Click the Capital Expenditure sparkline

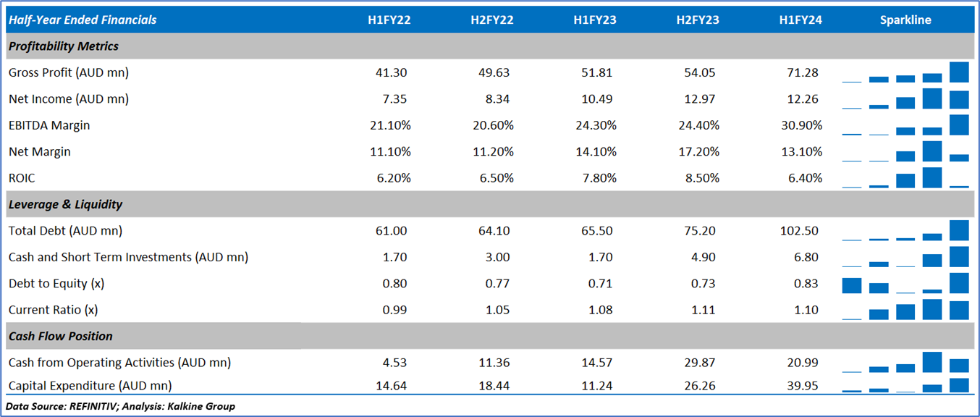click(905, 385)
